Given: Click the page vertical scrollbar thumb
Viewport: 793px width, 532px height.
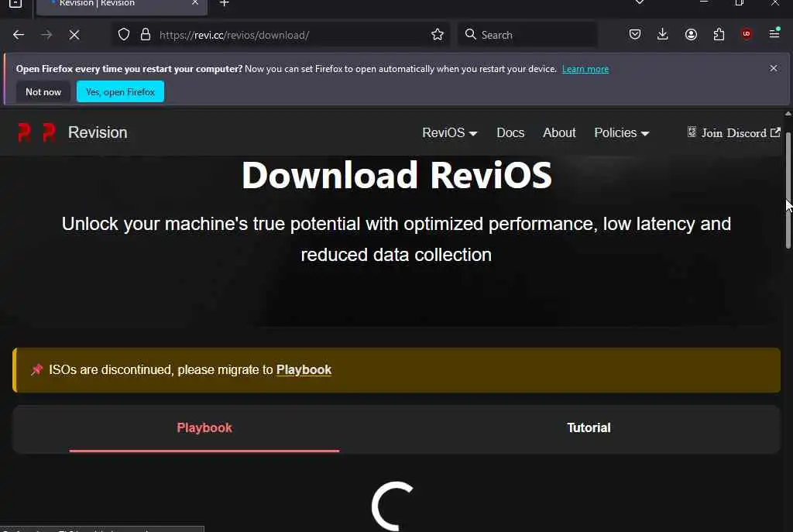Looking at the screenshot, I should (x=788, y=190).
